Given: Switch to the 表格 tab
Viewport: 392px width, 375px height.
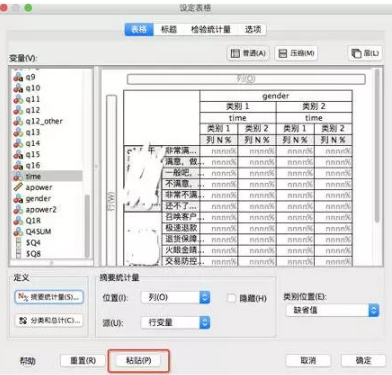Looking at the screenshot, I should click(139, 29).
